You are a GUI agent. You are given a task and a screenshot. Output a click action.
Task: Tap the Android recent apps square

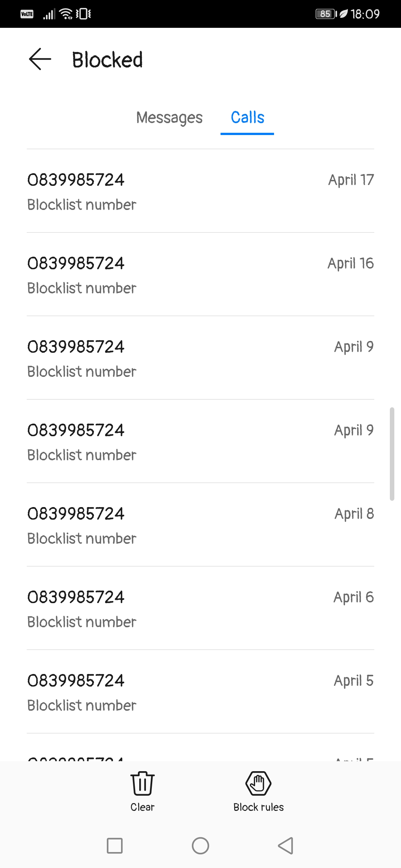[115, 846]
